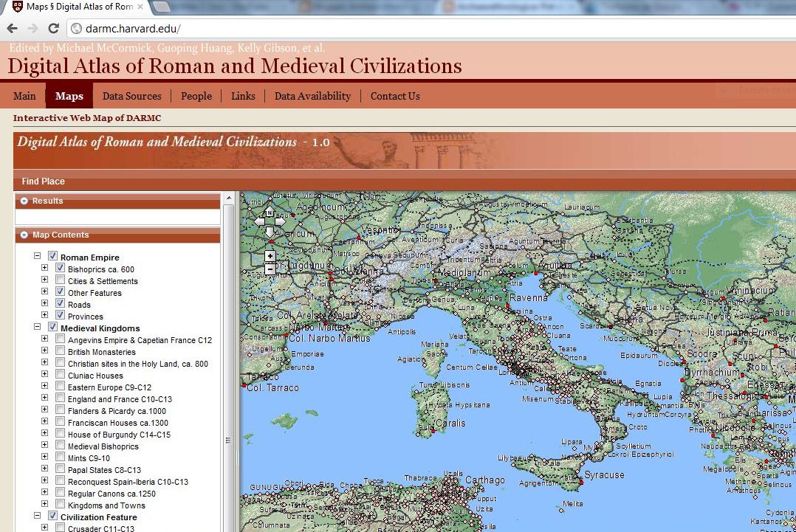This screenshot has width=796, height=532.
Task: Click the browser address bar URL
Action: (133, 28)
